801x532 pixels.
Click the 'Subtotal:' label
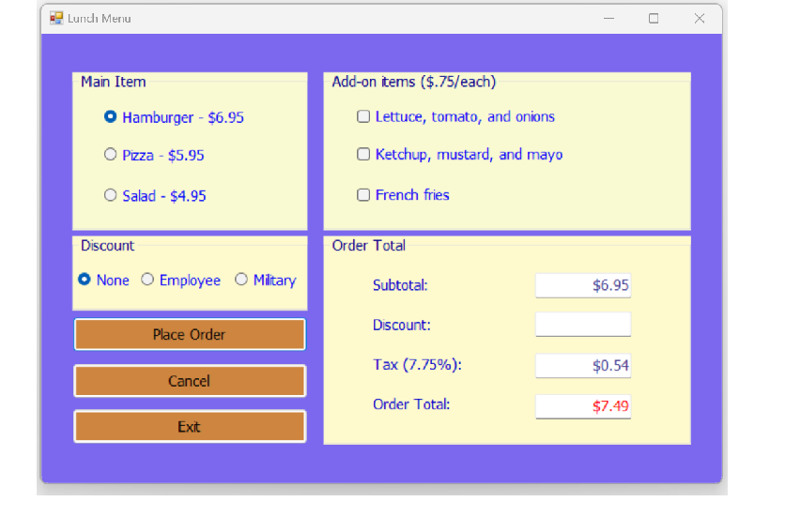(400, 285)
